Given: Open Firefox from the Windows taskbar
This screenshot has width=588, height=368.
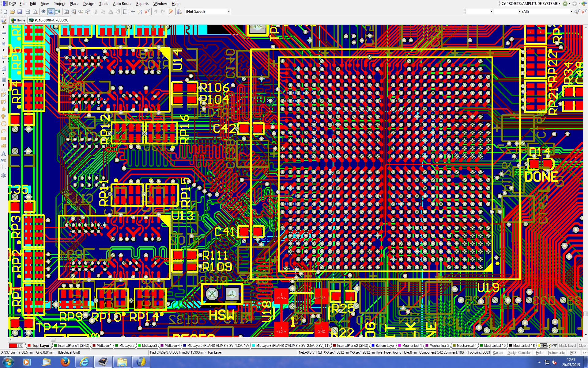Looking at the screenshot, I should click(x=65, y=362).
